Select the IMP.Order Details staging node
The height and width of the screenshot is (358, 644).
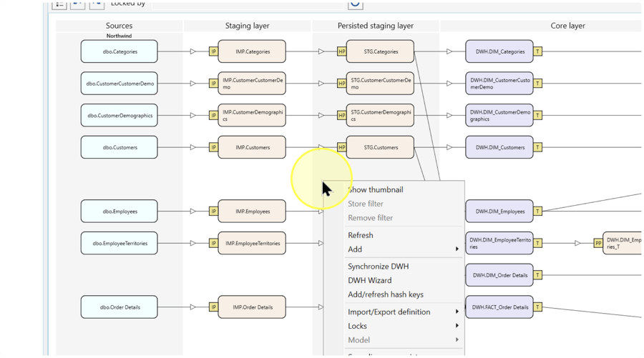pyautogui.click(x=252, y=307)
